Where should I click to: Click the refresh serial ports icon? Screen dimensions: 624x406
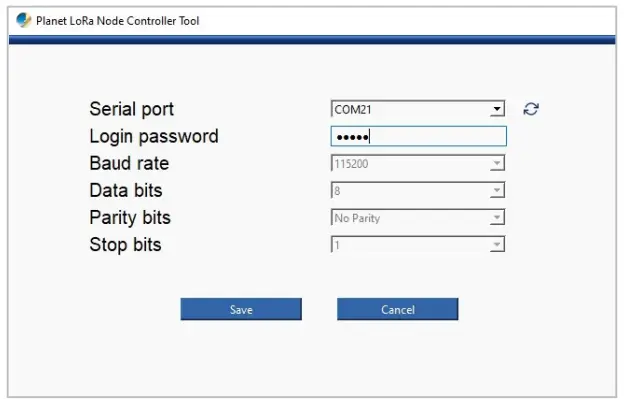click(x=531, y=109)
